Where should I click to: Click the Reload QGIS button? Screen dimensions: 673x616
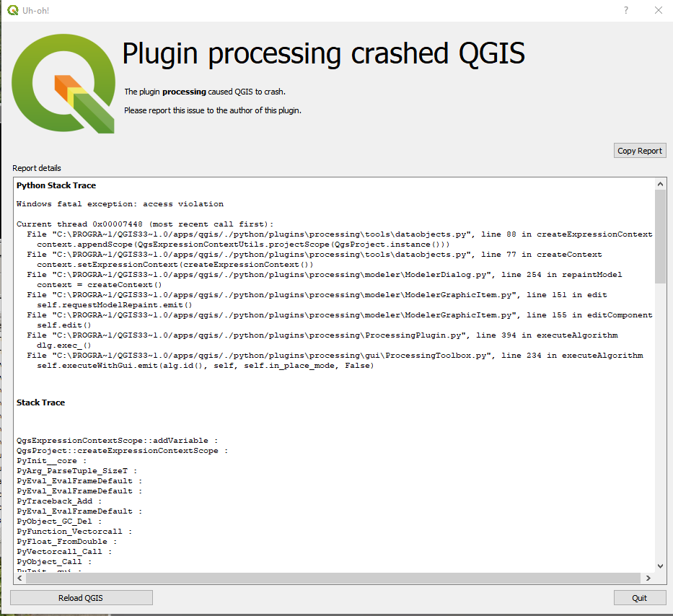coord(81,597)
